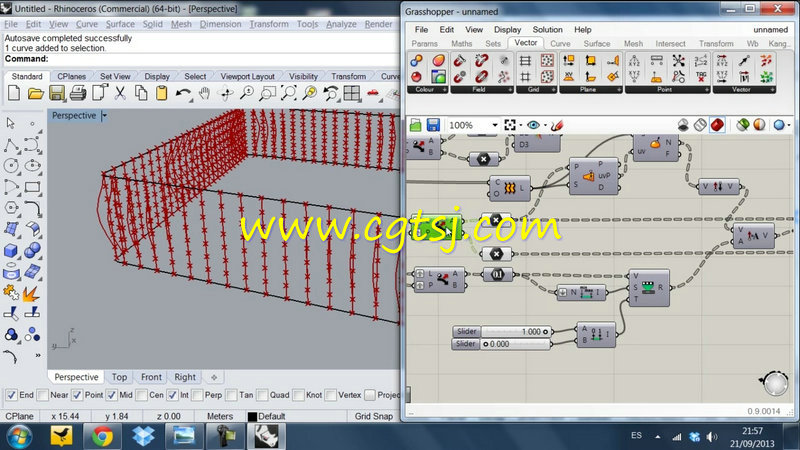Screen dimensions: 800x450
Task: Click the Undo arrow icon in Rhino
Action: pyautogui.click(x=183, y=93)
